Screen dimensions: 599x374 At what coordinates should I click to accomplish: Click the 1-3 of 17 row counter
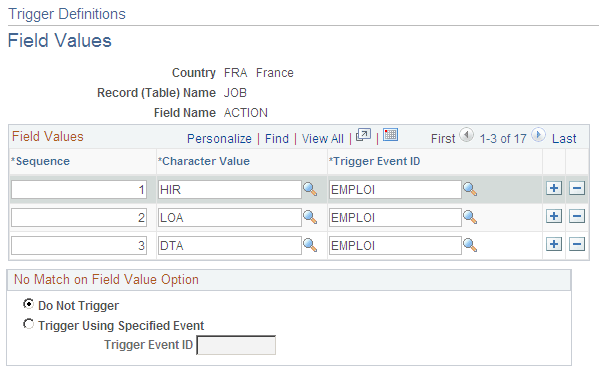point(503,138)
